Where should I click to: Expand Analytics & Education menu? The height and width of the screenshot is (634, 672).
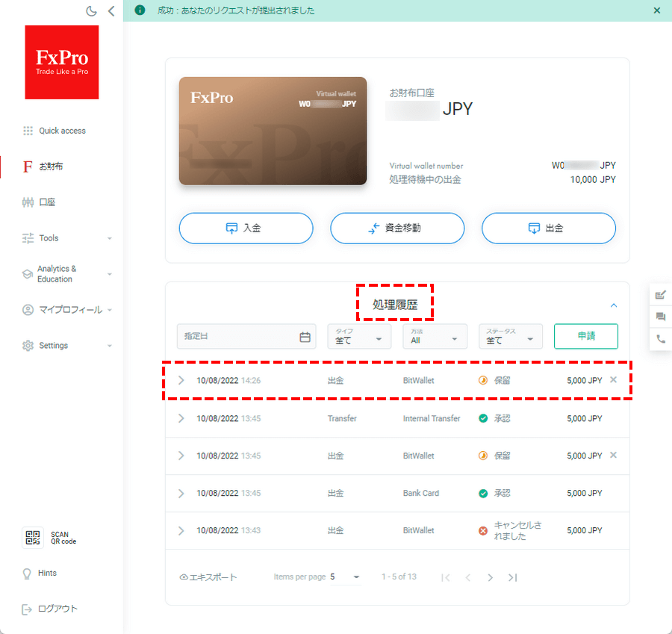point(67,274)
